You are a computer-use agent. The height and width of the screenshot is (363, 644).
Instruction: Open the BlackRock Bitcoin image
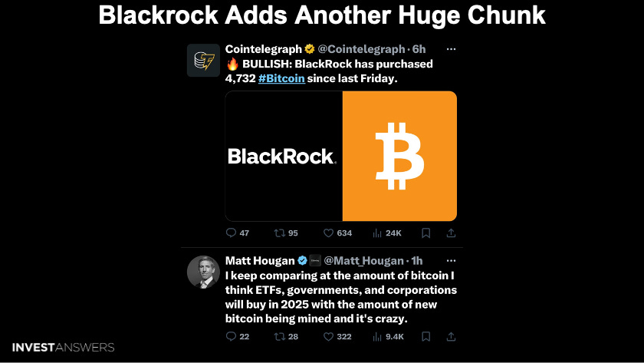pyautogui.click(x=341, y=157)
